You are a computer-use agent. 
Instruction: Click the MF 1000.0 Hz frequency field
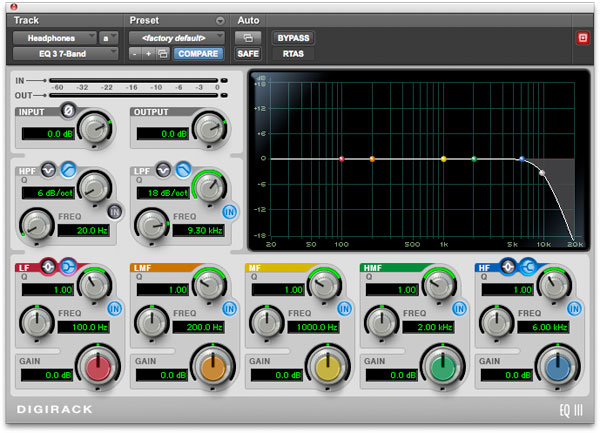tap(313, 327)
